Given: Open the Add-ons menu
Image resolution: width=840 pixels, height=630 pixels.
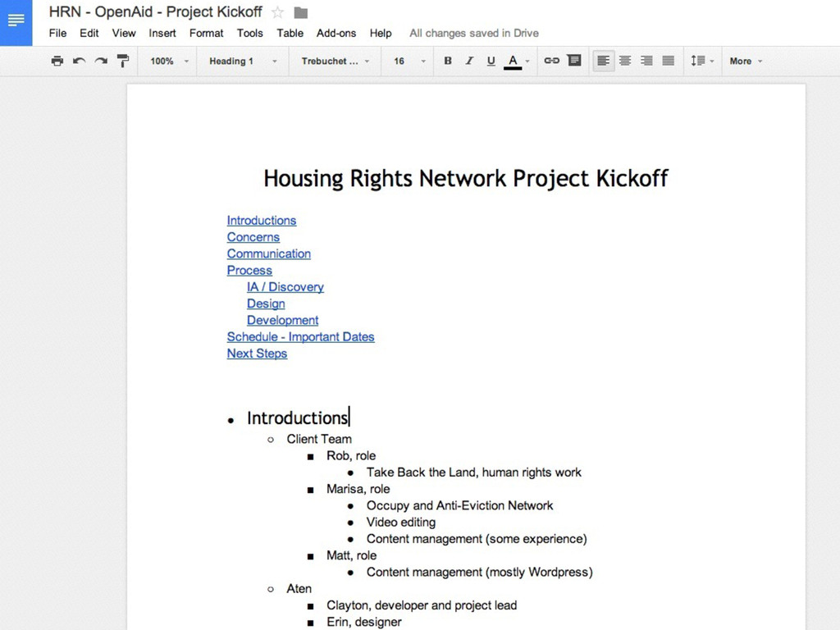Looking at the screenshot, I should point(336,33).
